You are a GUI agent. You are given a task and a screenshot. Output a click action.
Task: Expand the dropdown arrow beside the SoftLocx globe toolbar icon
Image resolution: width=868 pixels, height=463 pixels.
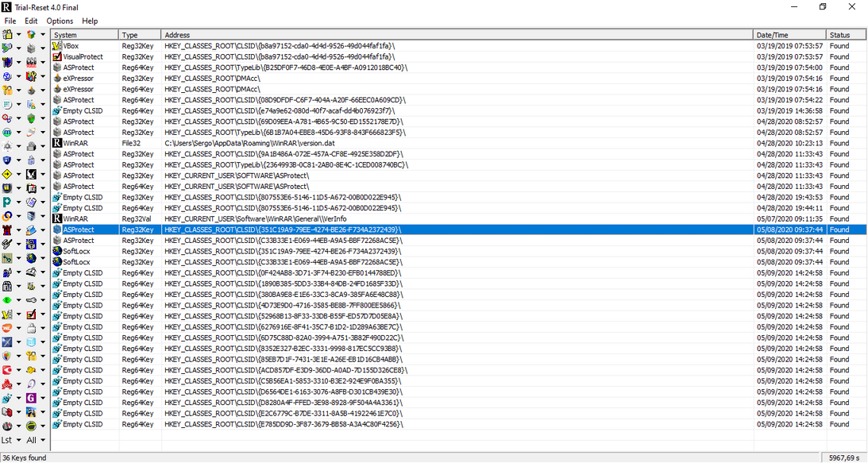43,258
